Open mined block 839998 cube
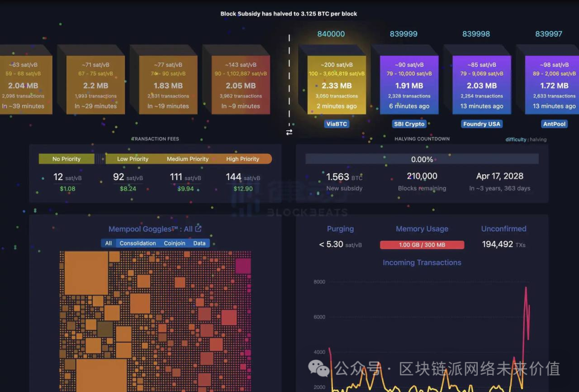Image resolution: width=579 pixels, height=392 pixels. coord(481,85)
